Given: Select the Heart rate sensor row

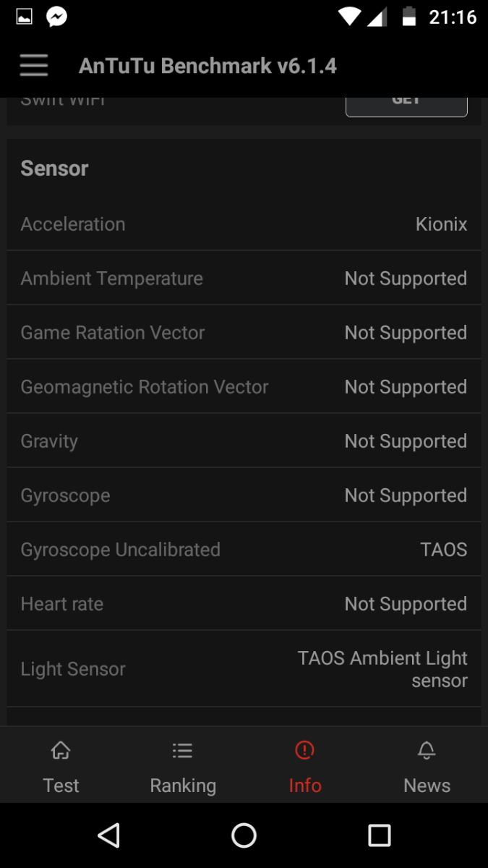Looking at the screenshot, I should 244,604.
